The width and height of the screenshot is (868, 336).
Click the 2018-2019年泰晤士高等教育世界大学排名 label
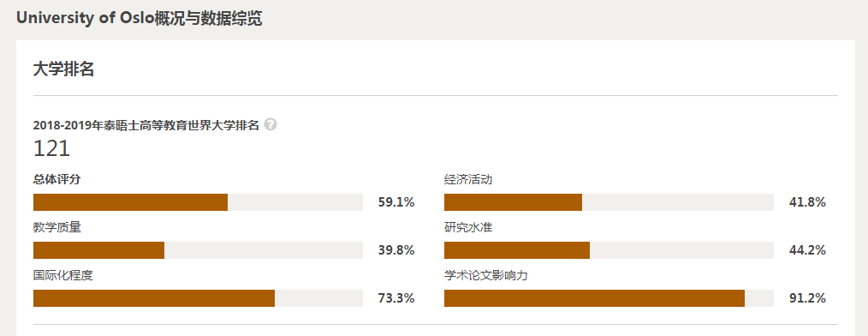[146, 125]
